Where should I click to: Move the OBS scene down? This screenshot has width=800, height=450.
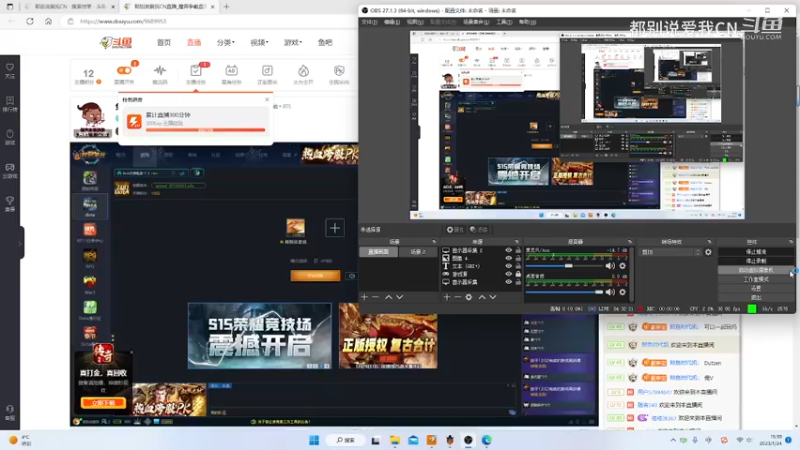(x=399, y=297)
